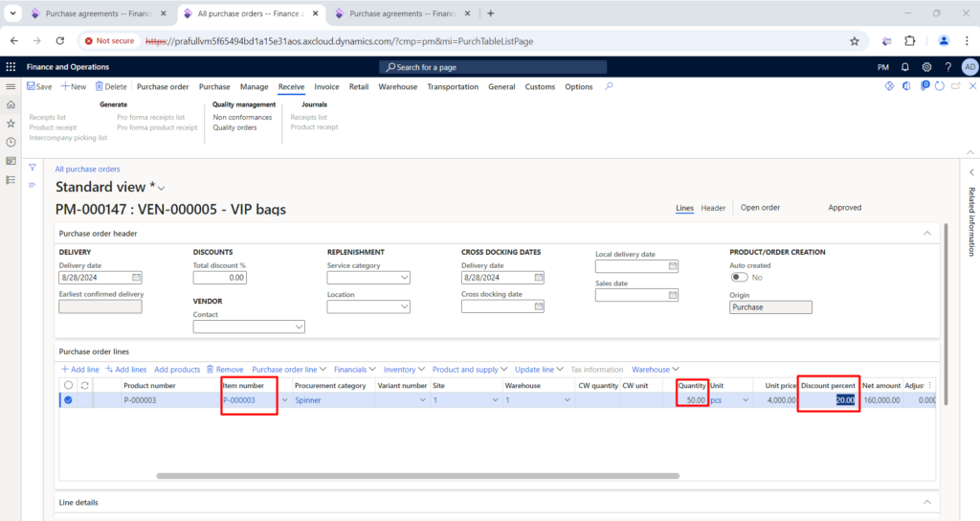Switch to the Invoice tab
This screenshot has width=980, height=521.
326,87
